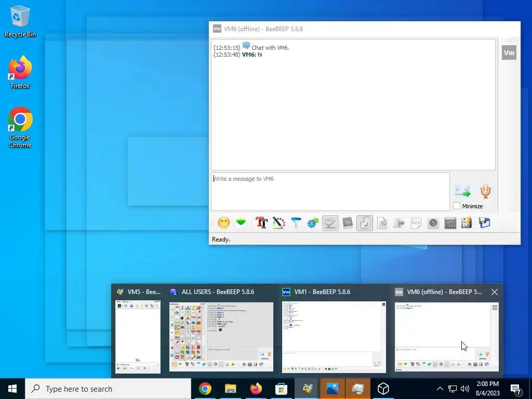532x399 pixels.
Task: Click the orange microphone voice message icon
Action: pos(486,191)
